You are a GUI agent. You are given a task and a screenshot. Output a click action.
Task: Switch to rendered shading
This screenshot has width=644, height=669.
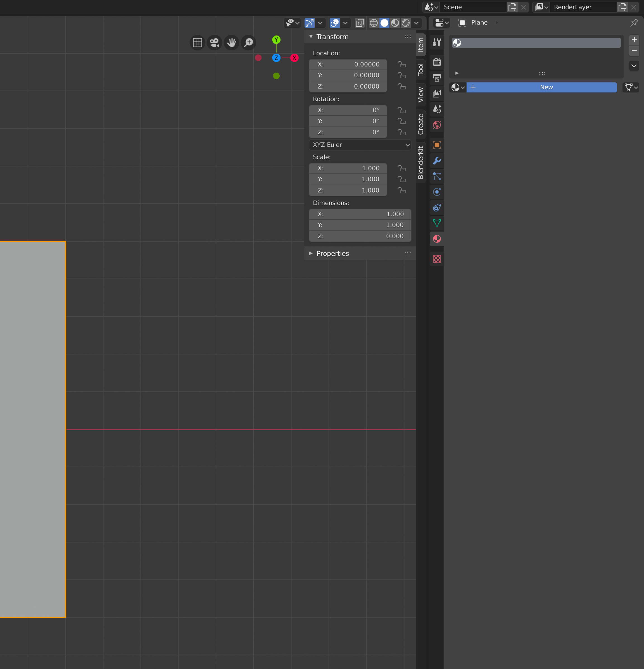pyautogui.click(x=406, y=23)
